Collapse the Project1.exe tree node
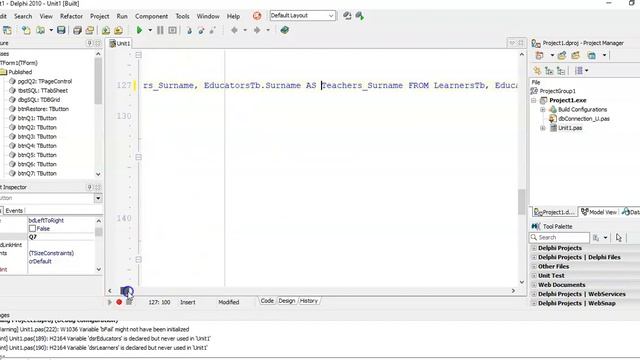The image size is (640, 360). point(533,100)
